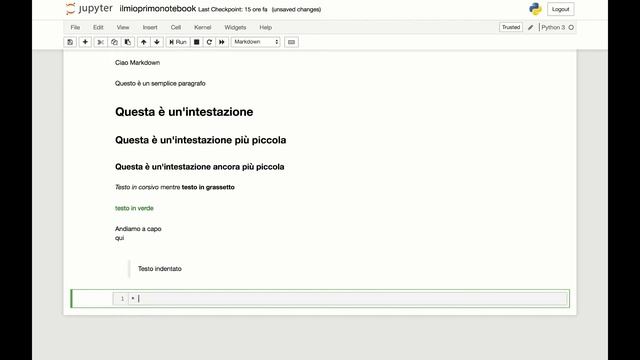This screenshot has width=640, height=360.
Task: Click the 'Andiamo a capo' line
Action: (138, 229)
